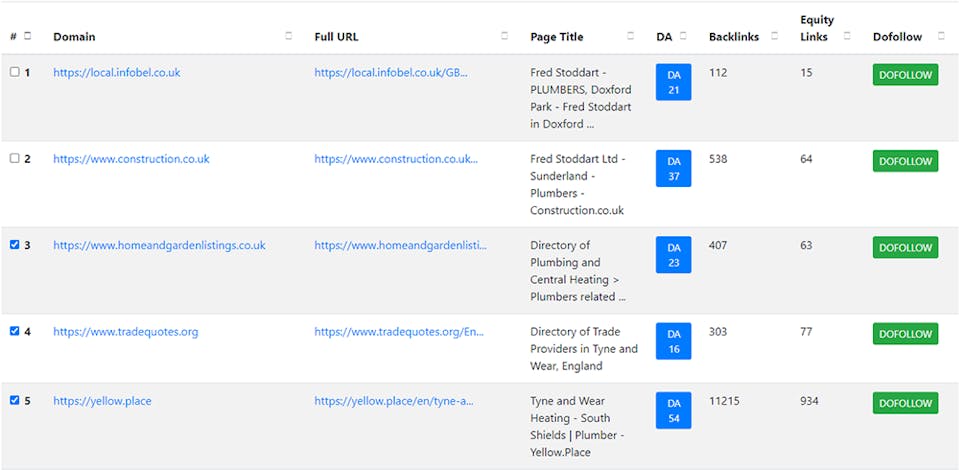The width and height of the screenshot is (959, 470).
Task: Click sort icon next to # header
Action: [28, 36]
